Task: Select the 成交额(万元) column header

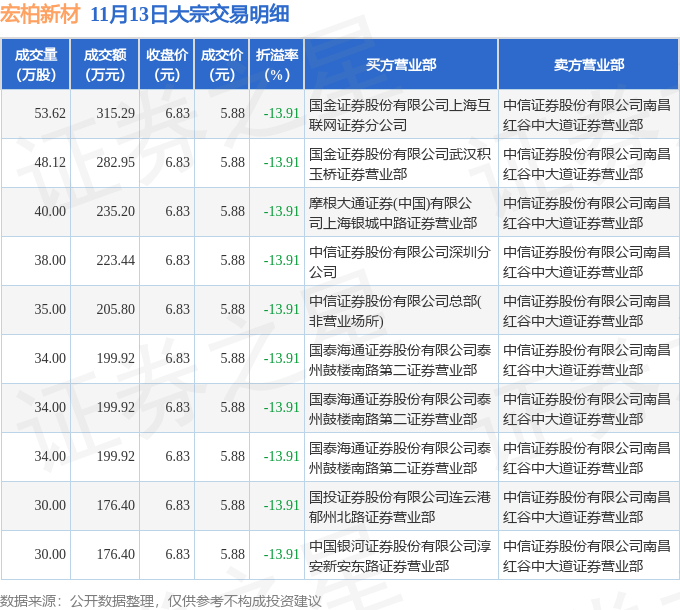Action: tap(105, 64)
